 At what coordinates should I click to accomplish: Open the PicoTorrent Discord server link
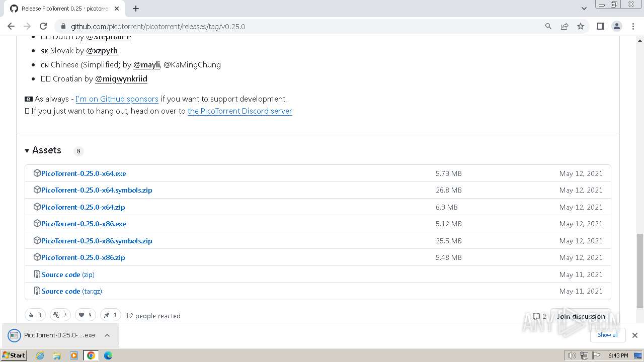coord(240,111)
